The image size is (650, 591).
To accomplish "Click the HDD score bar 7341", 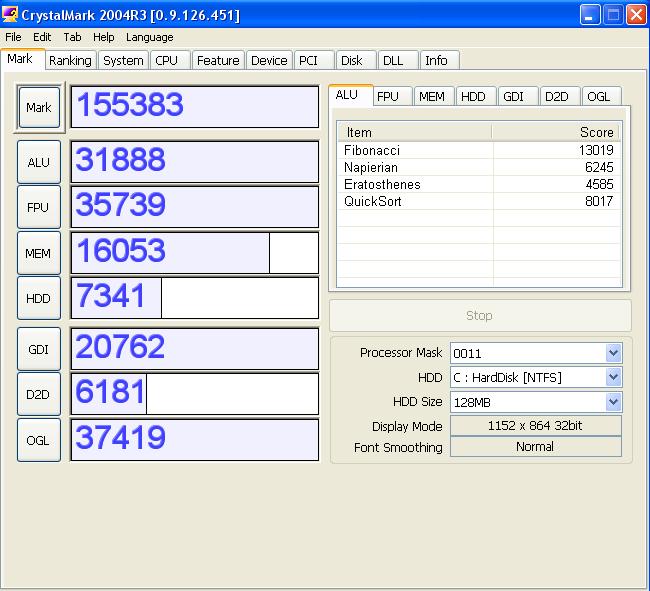I will click(195, 298).
